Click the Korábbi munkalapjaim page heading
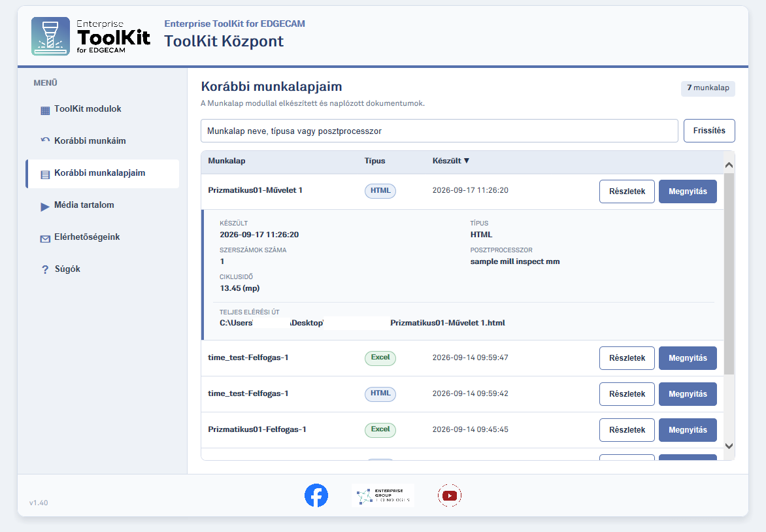Viewport: 766px width, 532px height. point(271,86)
